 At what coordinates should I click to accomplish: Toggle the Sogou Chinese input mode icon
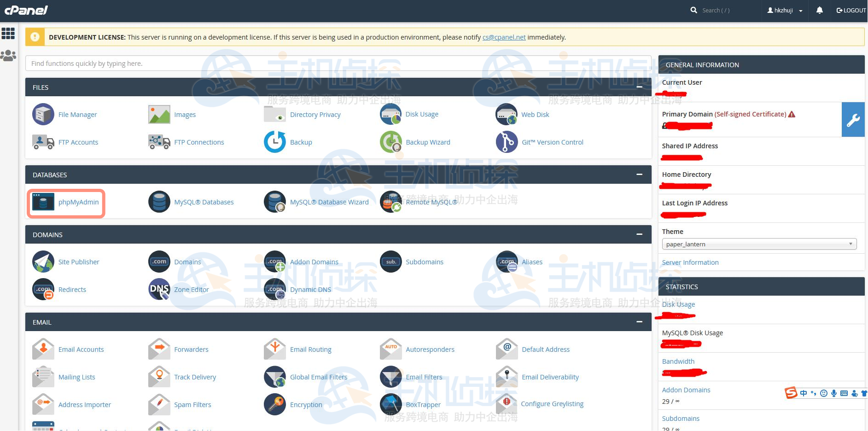(x=804, y=393)
